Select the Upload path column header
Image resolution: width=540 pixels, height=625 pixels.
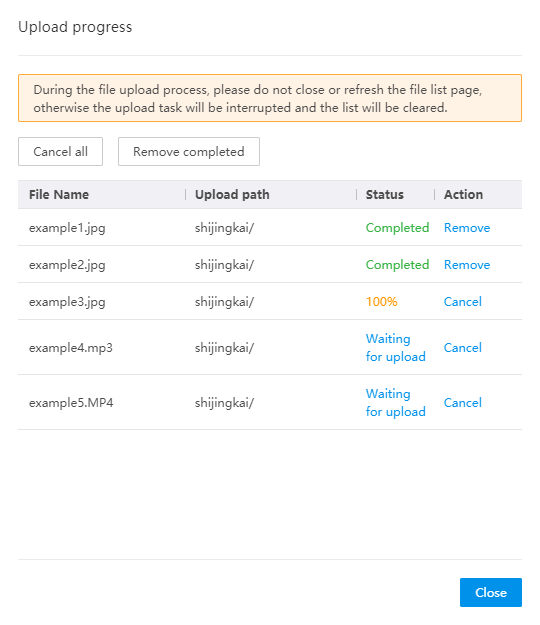tap(232, 195)
